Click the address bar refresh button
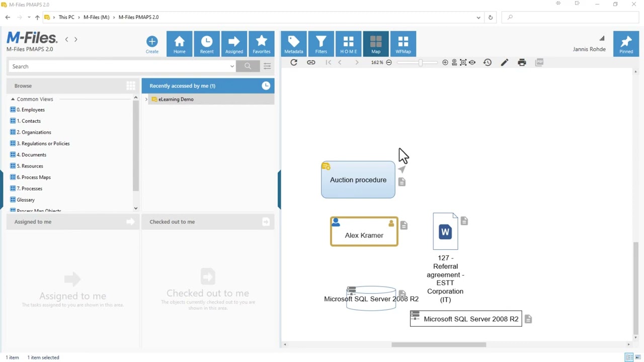644x362 pixels. tap(491, 17)
